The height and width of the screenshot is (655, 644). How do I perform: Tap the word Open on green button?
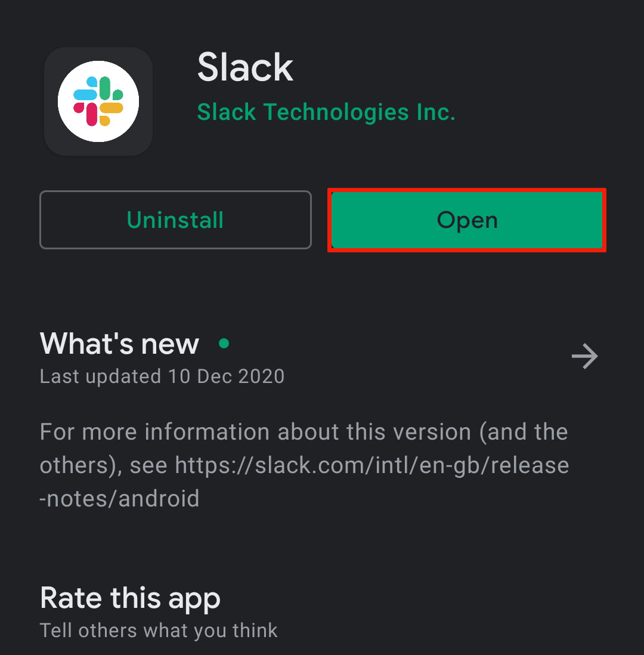tap(467, 220)
